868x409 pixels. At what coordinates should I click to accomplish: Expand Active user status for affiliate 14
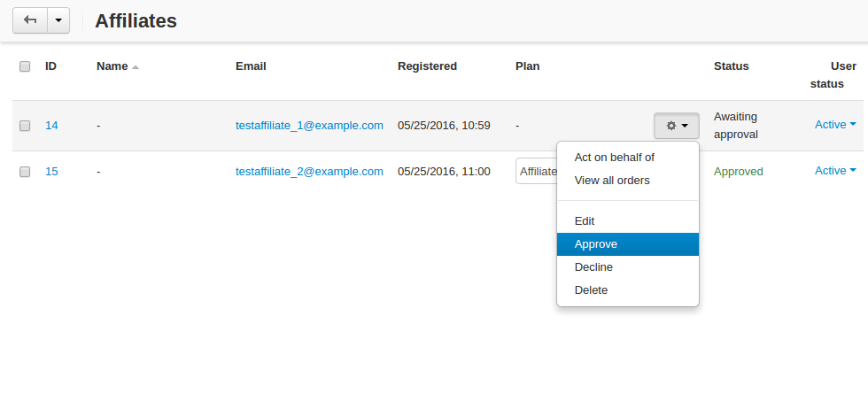point(835,125)
